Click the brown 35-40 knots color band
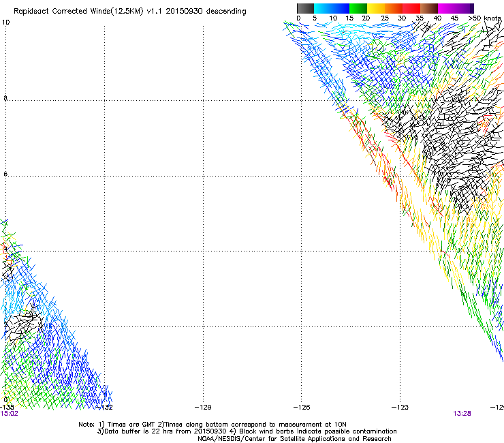 429,8
